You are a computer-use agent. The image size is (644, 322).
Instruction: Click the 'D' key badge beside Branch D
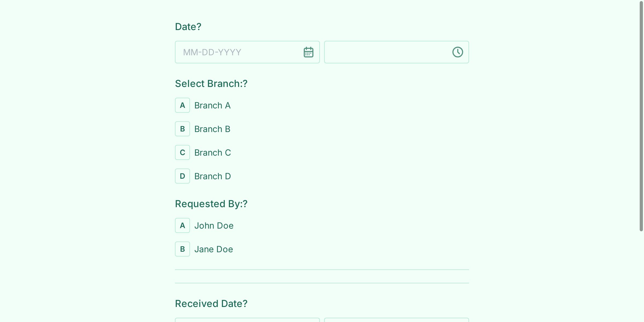pos(182,176)
